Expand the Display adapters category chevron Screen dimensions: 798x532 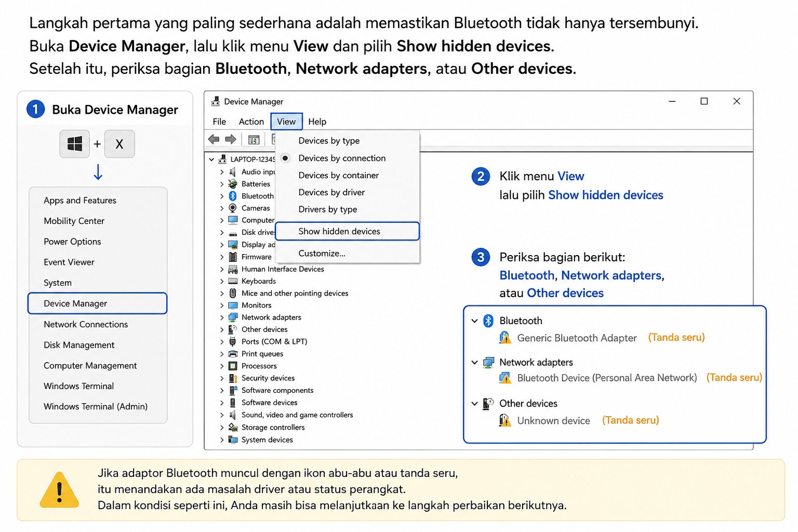point(222,245)
